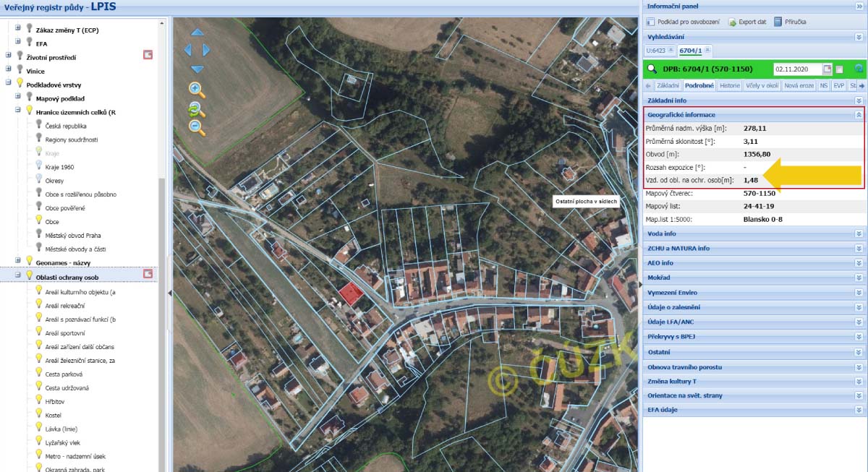Open the calendar date picker icon
Image resolution: width=868 pixels, height=472 pixels.
click(x=827, y=69)
